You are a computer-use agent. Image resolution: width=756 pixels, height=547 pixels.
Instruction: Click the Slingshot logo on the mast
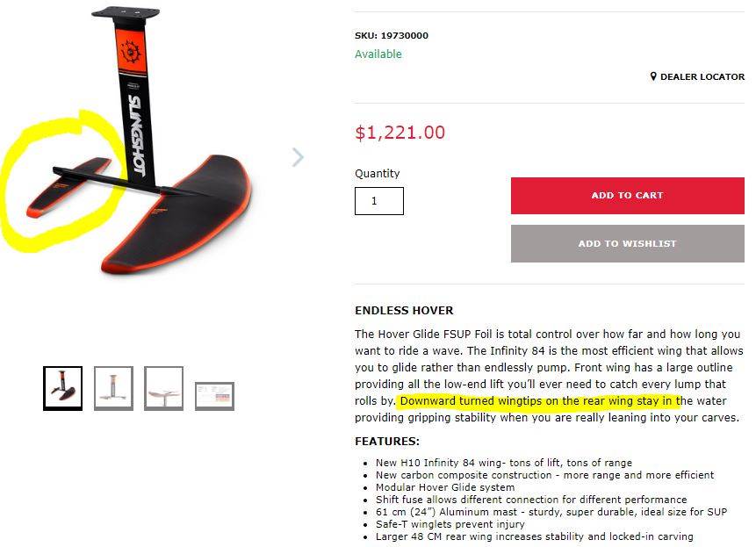(x=137, y=135)
